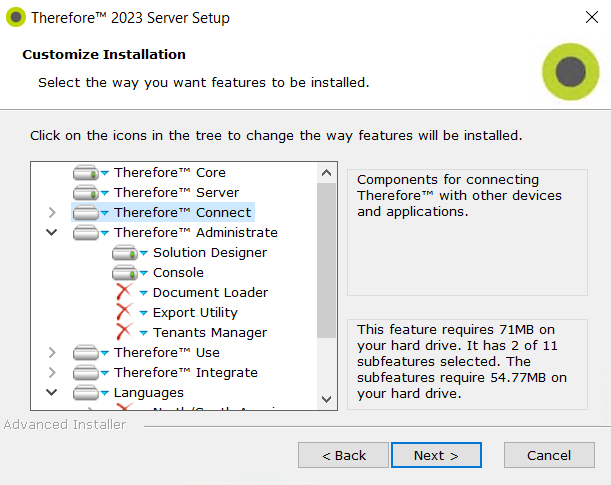Open install options arrow for Therefore Server
The image size is (611, 485).
(104, 193)
